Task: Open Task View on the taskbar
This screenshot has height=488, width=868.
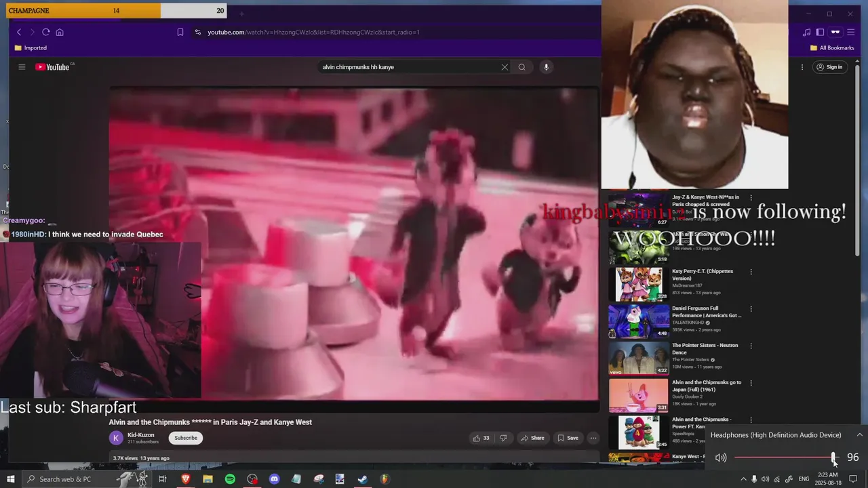Action: [x=163, y=479]
